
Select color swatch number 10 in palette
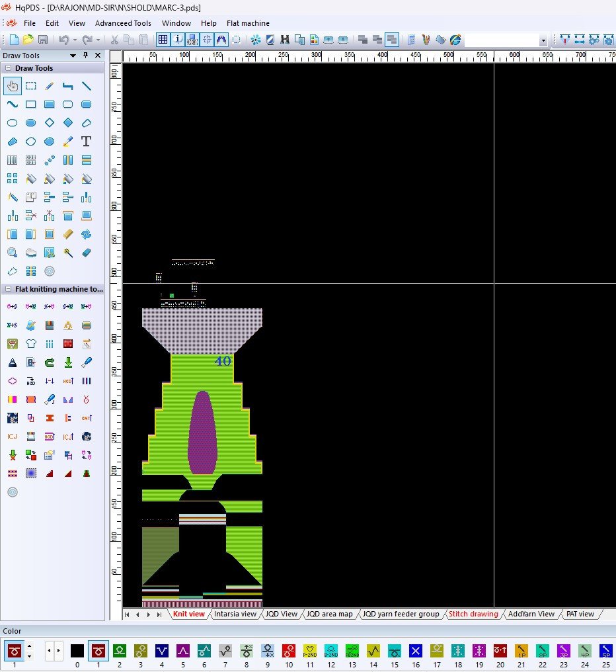click(x=289, y=651)
